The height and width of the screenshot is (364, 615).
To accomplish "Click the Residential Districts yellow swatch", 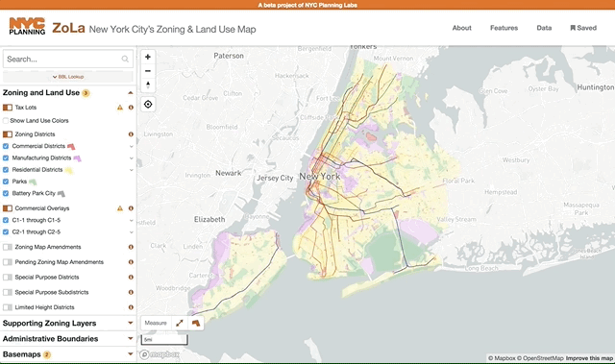I will click(68, 170).
